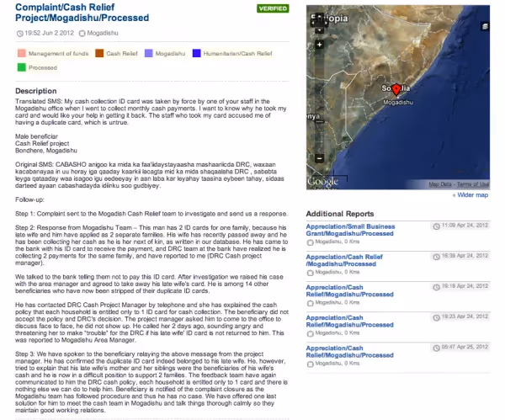Click the map zoom out minus button
Screen dimensions: 505x420
[319, 158]
